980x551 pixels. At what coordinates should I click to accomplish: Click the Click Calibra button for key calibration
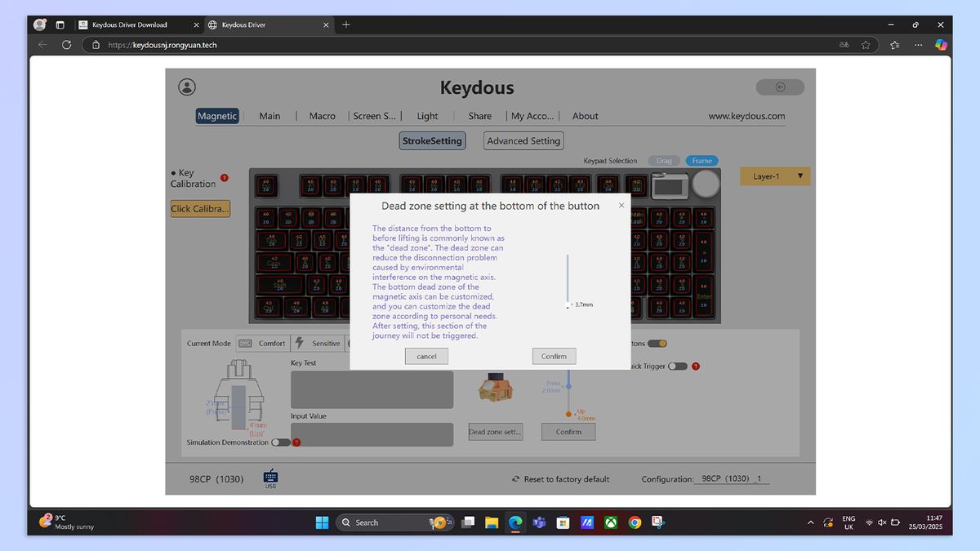pos(200,208)
